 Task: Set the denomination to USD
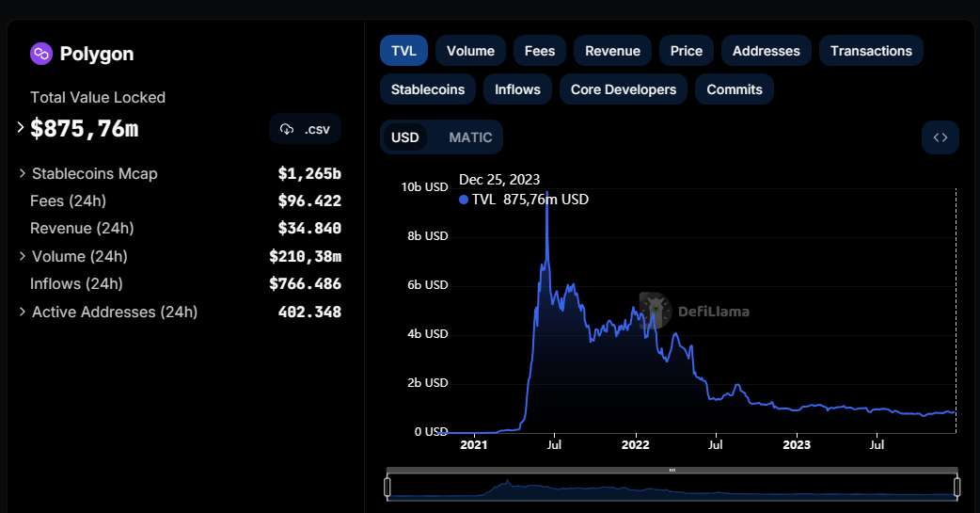coord(405,137)
